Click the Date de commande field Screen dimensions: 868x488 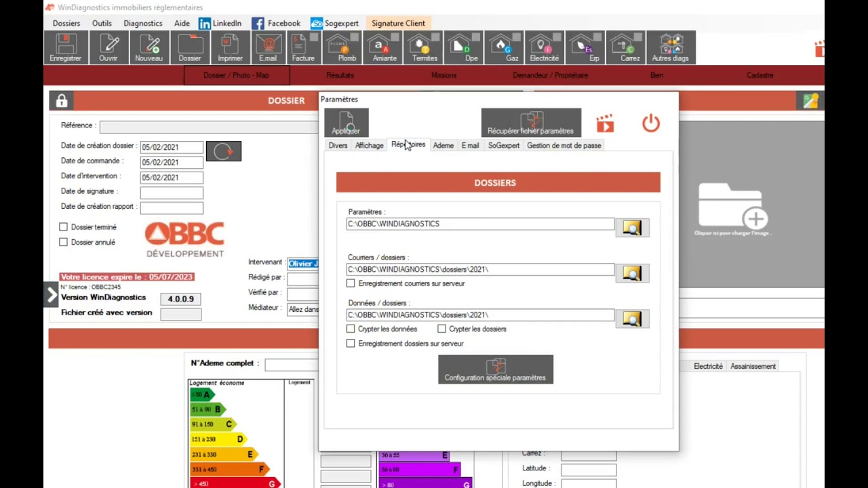(x=171, y=162)
